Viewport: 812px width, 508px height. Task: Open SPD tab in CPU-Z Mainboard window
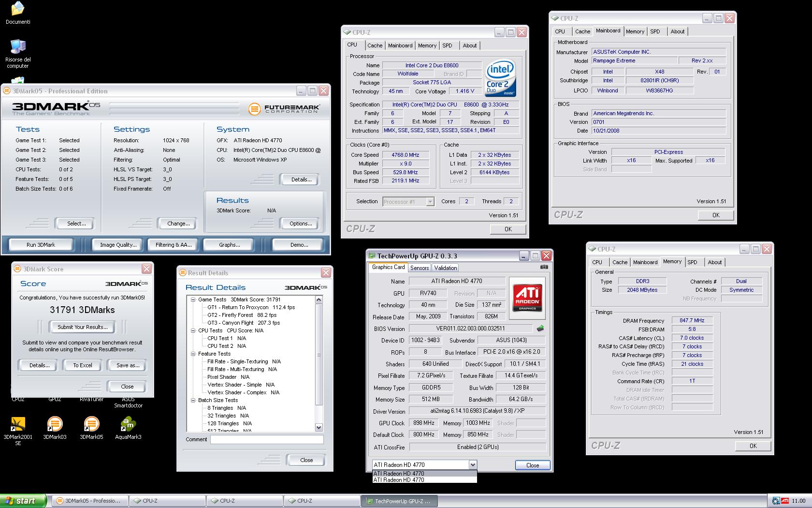pyautogui.click(x=655, y=31)
